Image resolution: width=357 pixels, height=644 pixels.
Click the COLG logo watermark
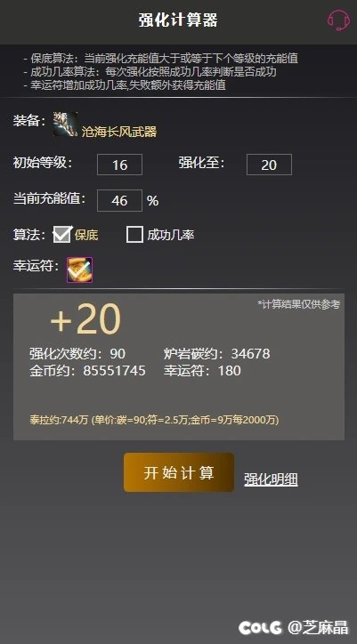coord(260,627)
